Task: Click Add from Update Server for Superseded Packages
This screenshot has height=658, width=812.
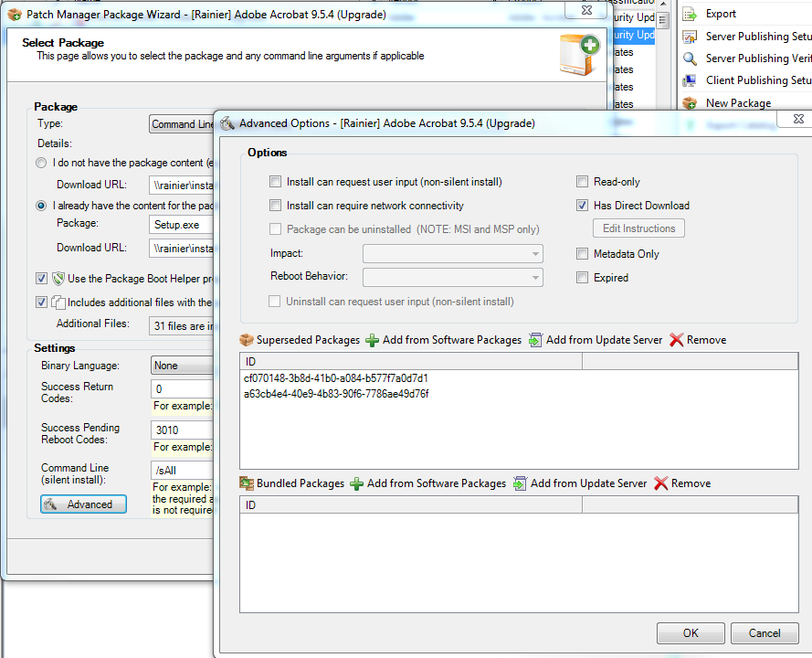Action: [596, 340]
